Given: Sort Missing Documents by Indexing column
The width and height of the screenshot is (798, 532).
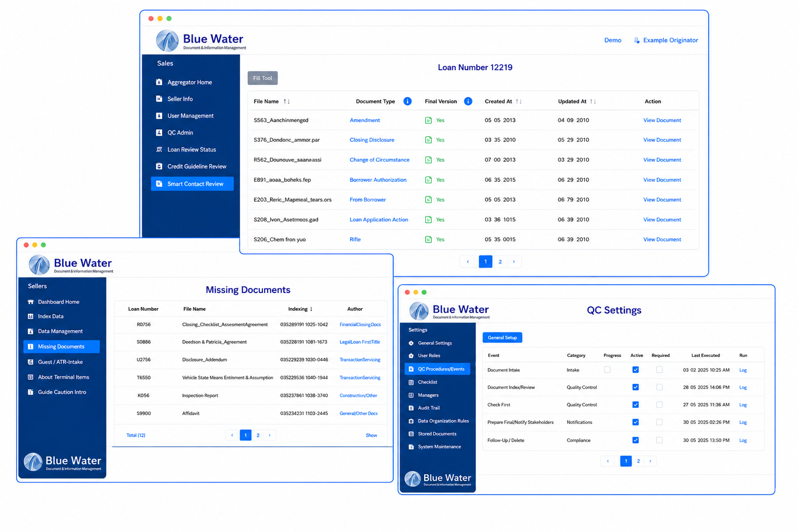Looking at the screenshot, I should 311,309.
